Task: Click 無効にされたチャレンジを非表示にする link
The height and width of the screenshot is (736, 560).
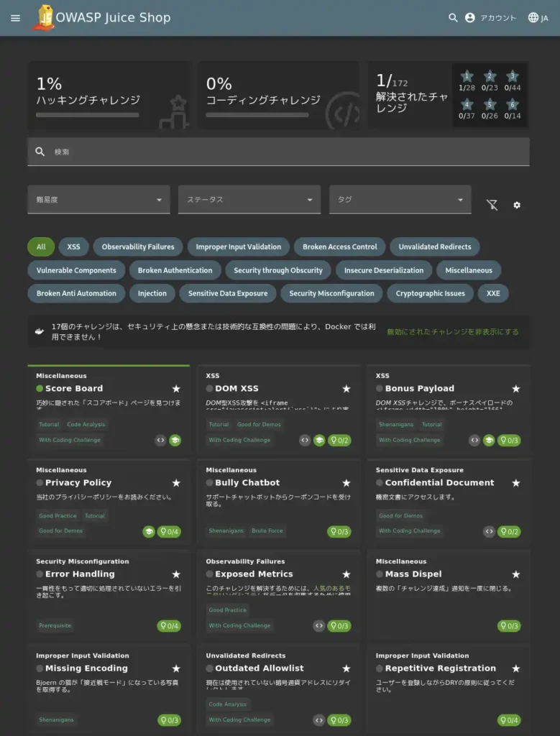Action: coord(452,332)
